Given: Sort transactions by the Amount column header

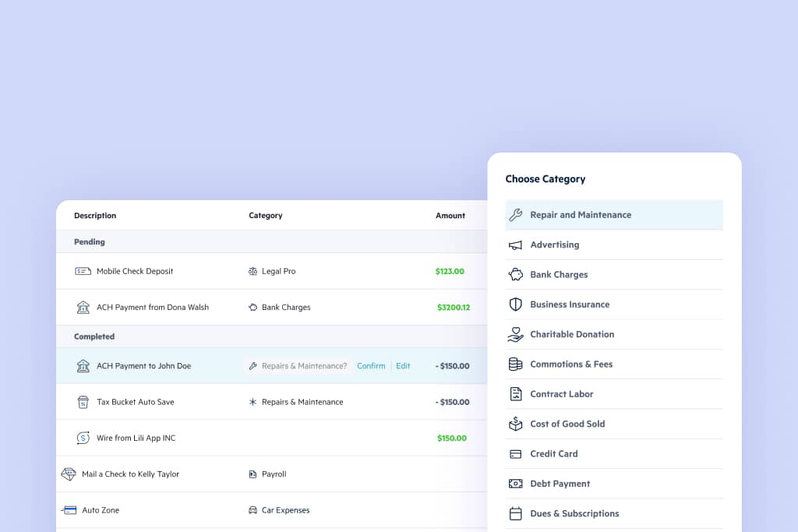Looking at the screenshot, I should 450,216.
